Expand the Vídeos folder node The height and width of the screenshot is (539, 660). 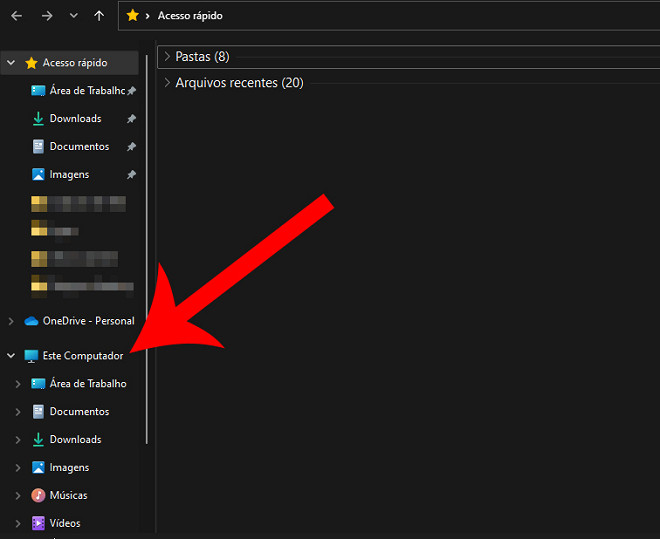18,524
